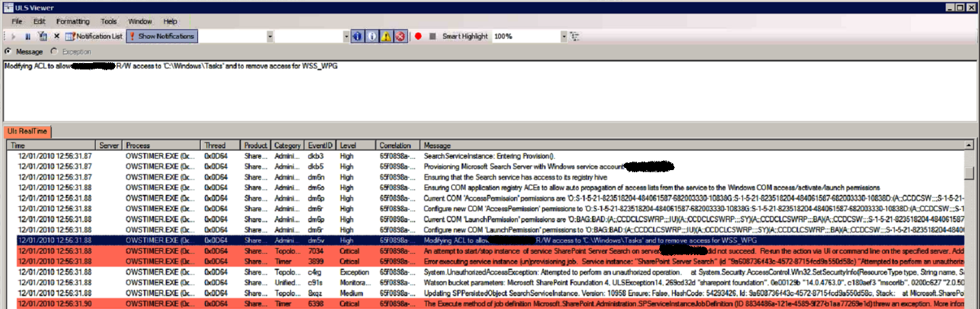Click the pause log tracing icon
980x309 pixels.
pos(28,36)
